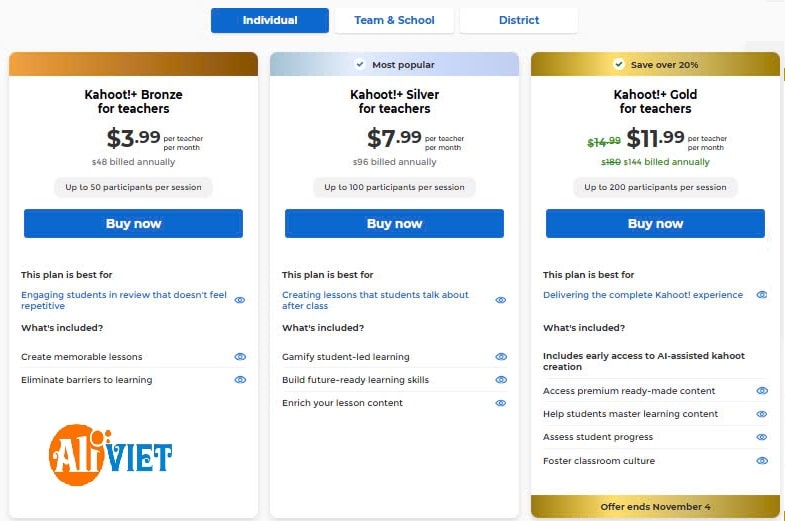
Task: Click eye icon beside Enrich your lesson content
Action: (x=501, y=403)
